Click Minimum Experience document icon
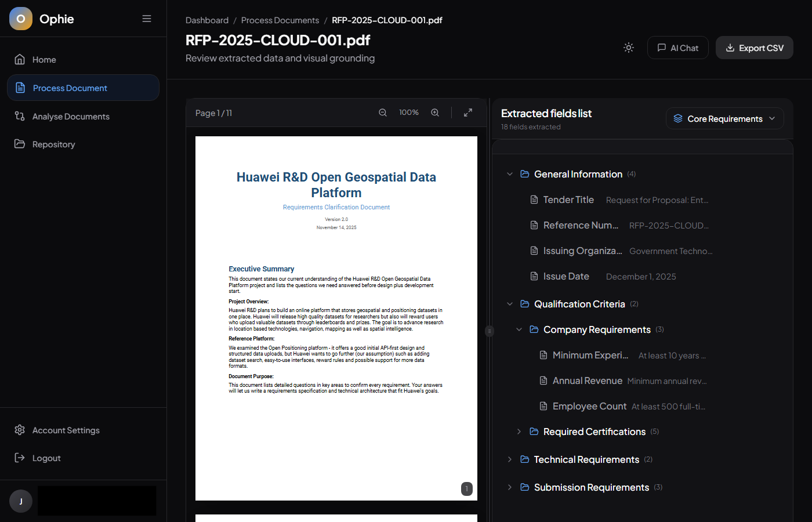The height and width of the screenshot is (522, 812). point(543,355)
